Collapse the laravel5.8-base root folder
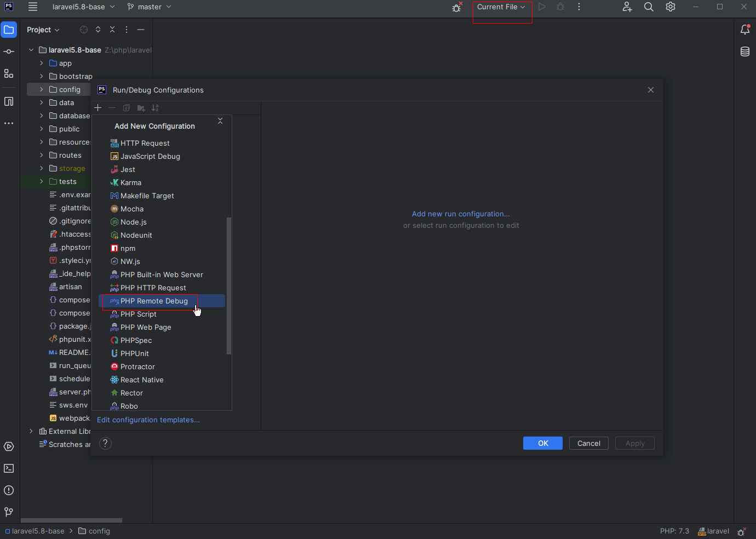756x539 pixels. [x=31, y=50]
